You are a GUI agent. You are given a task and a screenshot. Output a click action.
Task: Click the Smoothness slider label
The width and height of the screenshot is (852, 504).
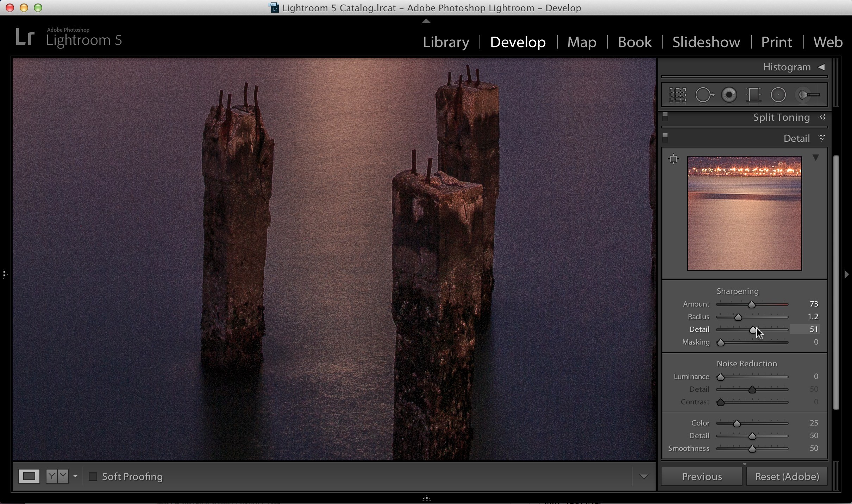[x=689, y=448]
